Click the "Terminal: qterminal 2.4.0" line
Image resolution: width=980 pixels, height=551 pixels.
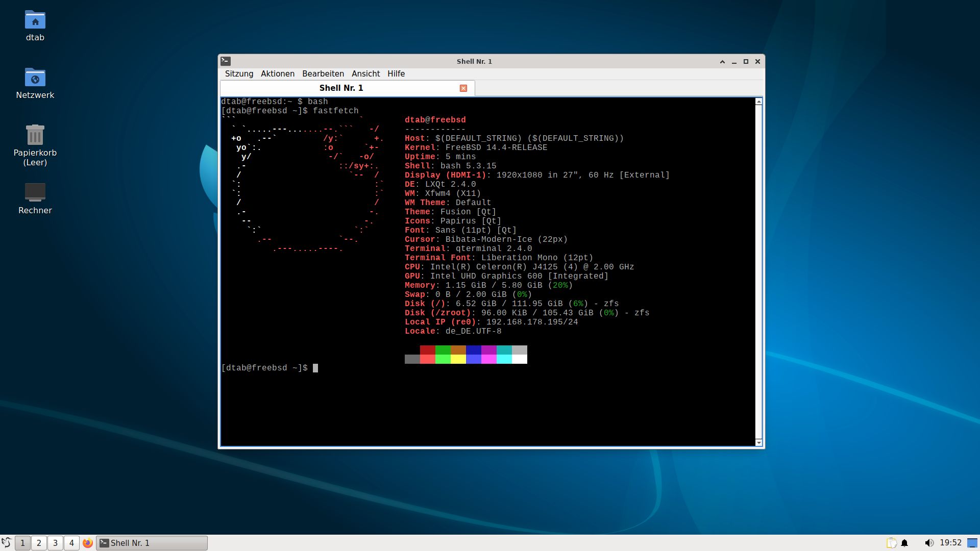[469, 248]
